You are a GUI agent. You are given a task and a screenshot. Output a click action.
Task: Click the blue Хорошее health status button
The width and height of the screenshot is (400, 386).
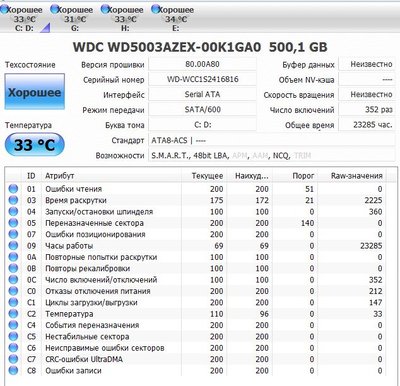coord(35,92)
